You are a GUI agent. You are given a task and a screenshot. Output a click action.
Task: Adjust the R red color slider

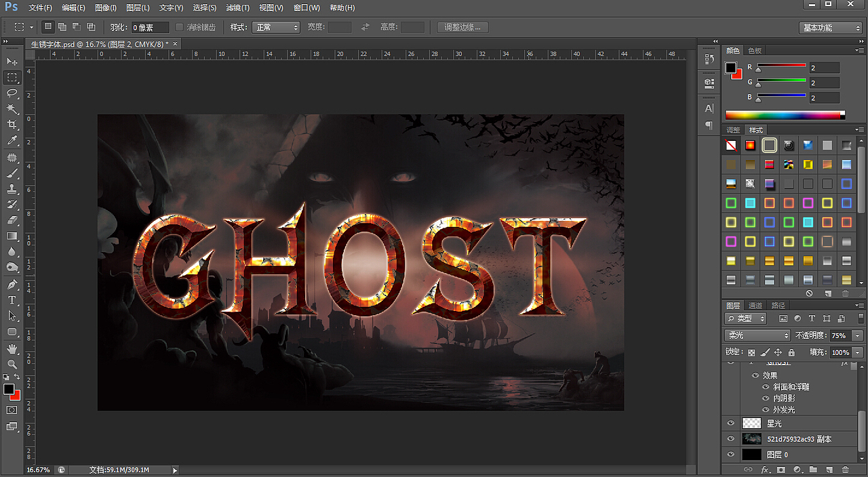coord(758,69)
